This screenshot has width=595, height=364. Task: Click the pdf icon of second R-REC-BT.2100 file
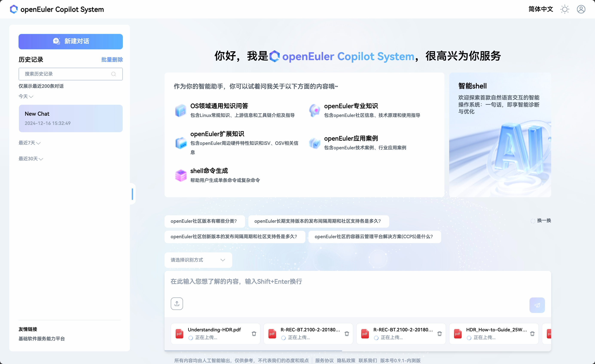[x=365, y=334]
